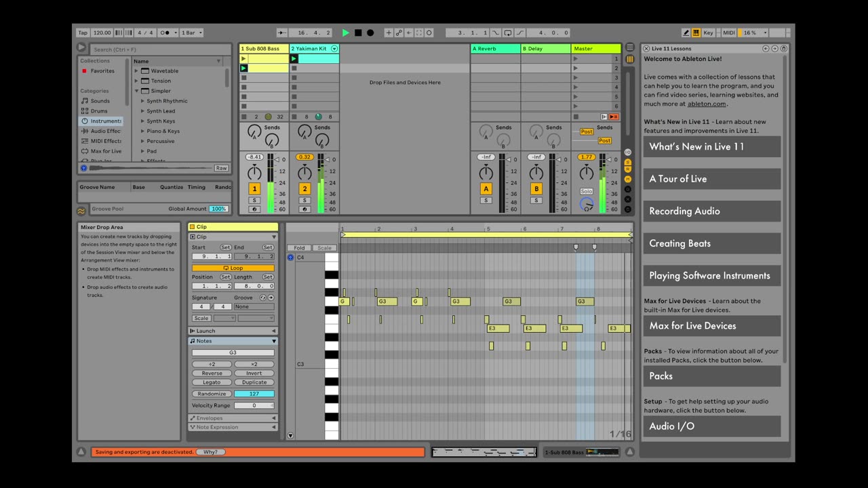Click the Reverse notes button

pyautogui.click(x=212, y=373)
